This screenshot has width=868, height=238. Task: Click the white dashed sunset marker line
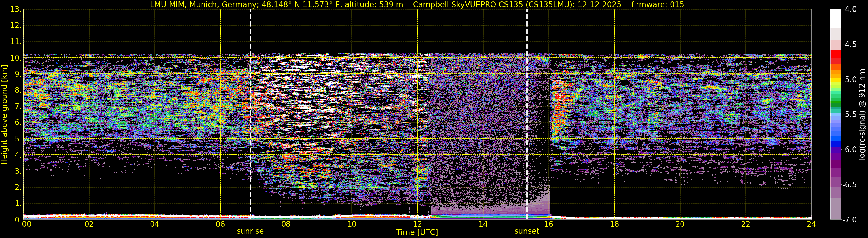click(x=527, y=114)
